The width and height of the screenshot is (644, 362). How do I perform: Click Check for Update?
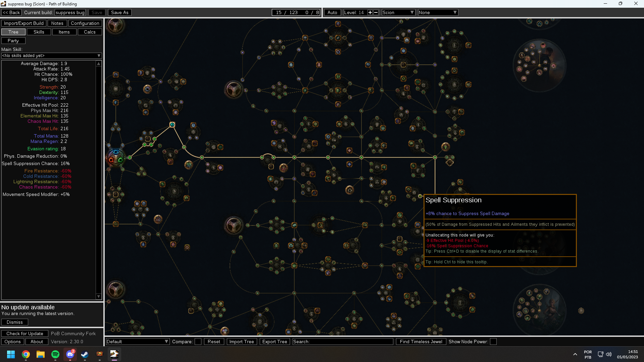click(x=25, y=333)
